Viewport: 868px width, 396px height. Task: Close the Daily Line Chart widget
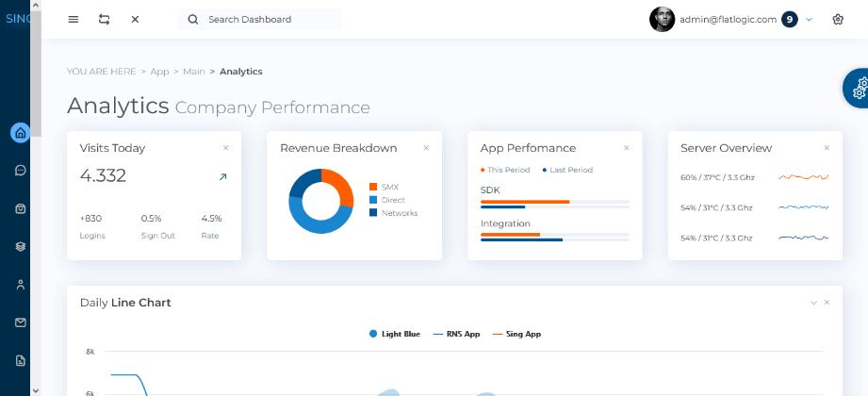[827, 303]
